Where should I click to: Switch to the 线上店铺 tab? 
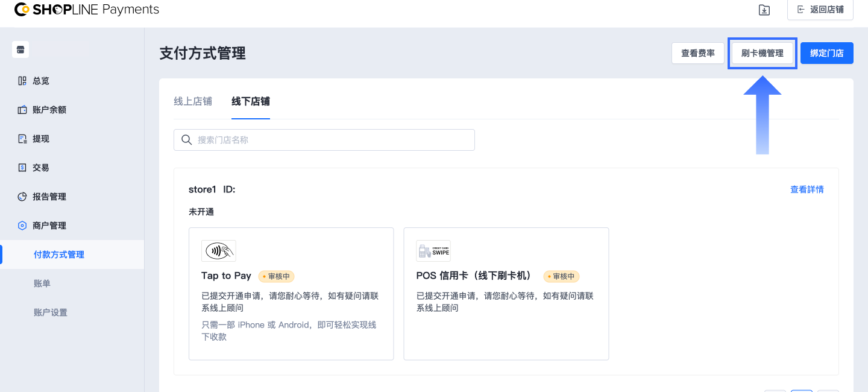[193, 101]
